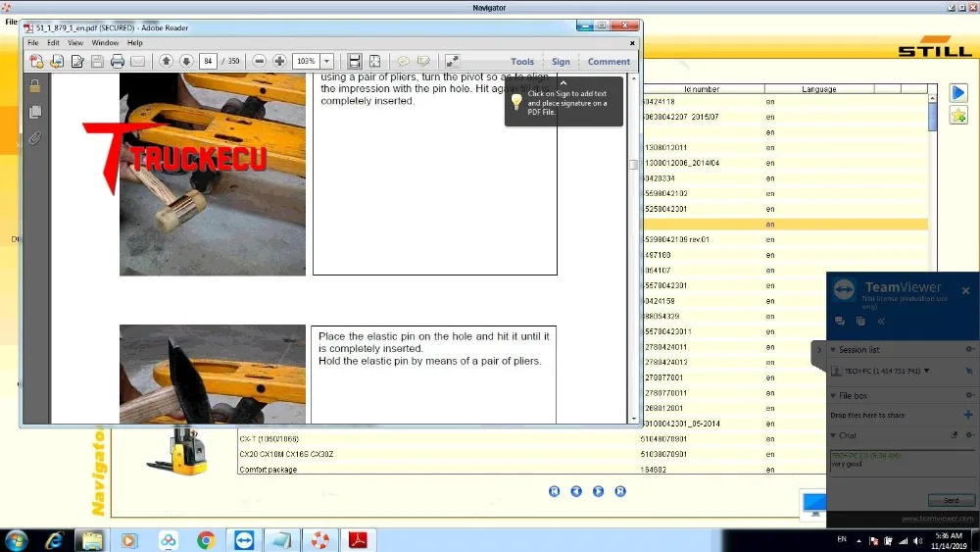Open the page thumbnails panel icon
This screenshot has width=980, height=552.
[x=35, y=112]
